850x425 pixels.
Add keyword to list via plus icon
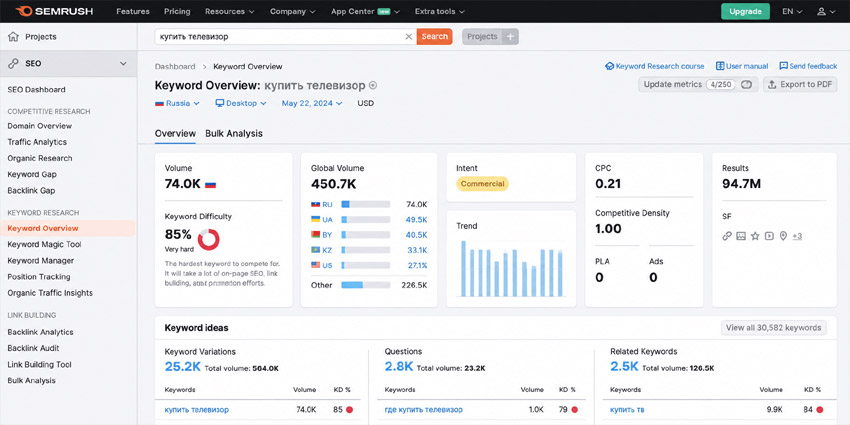[x=372, y=86]
